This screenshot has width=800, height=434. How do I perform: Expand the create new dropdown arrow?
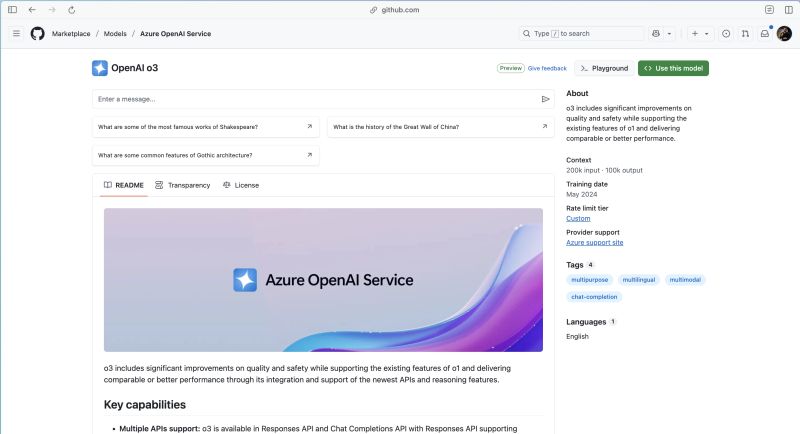[x=707, y=34]
